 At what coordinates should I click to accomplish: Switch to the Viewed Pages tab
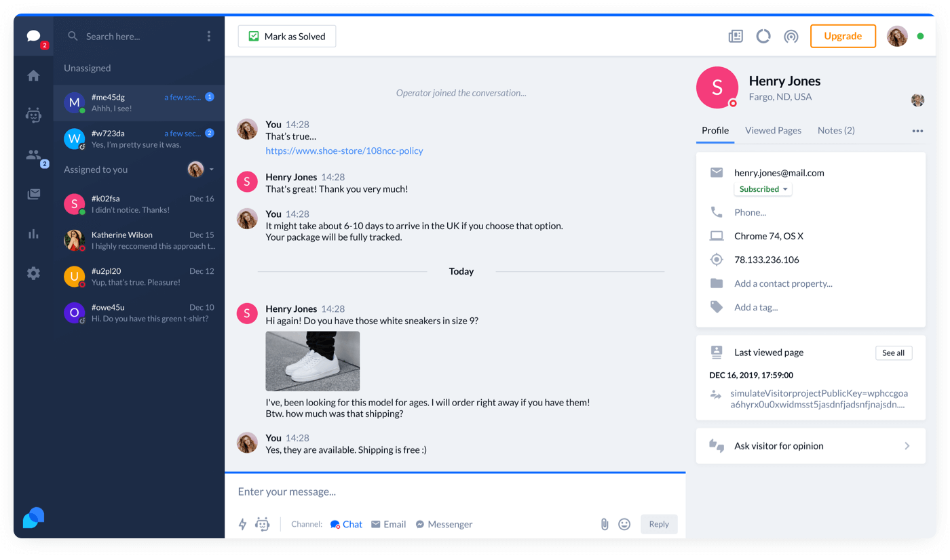tap(773, 130)
